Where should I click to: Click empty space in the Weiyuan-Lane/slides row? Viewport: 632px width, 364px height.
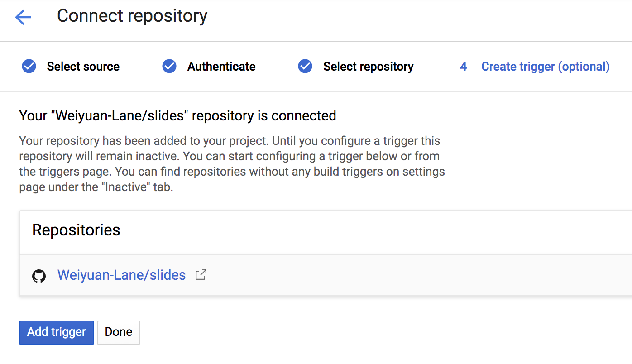point(407,275)
